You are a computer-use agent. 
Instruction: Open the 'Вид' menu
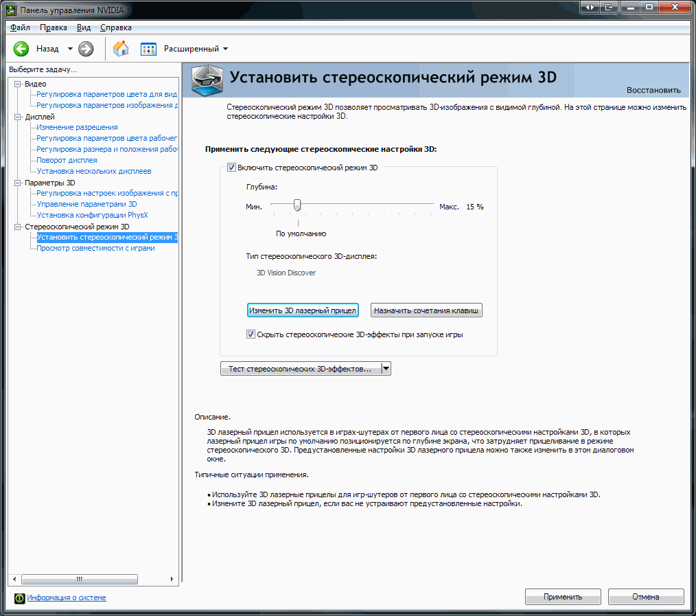coord(84,27)
